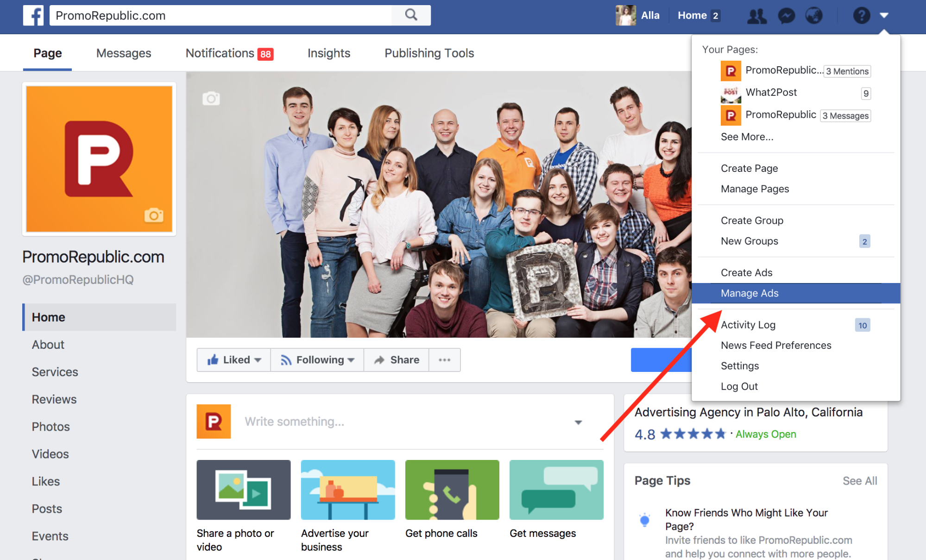This screenshot has height=560, width=926.
Task: Expand the post composer dropdown arrow
Action: [x=578, y=422]
